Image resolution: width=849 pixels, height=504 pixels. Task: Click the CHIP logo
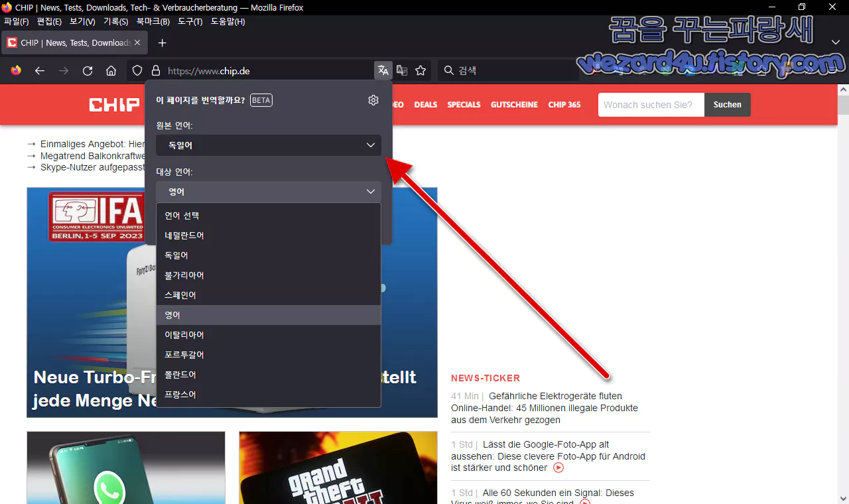(x=113, y=104)
